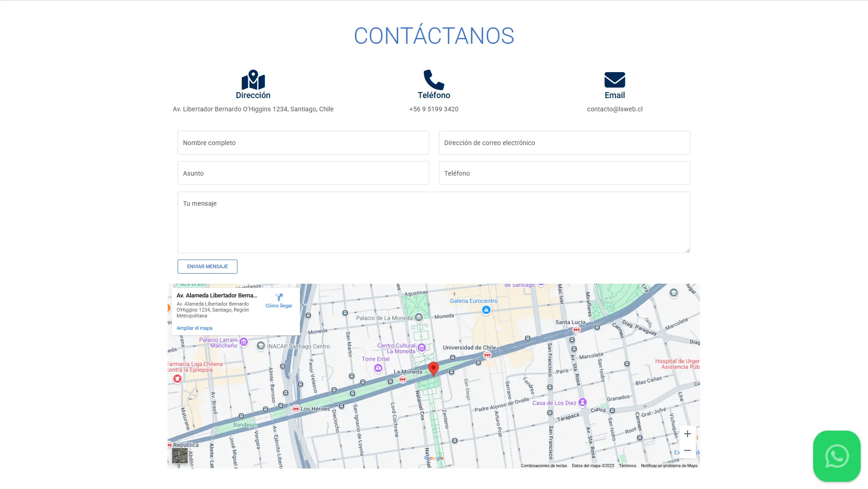Image resolution: width=868 pixels, height=489 pixels.
Task: Open the Términos link below the map
Action: tap(627, 465)
